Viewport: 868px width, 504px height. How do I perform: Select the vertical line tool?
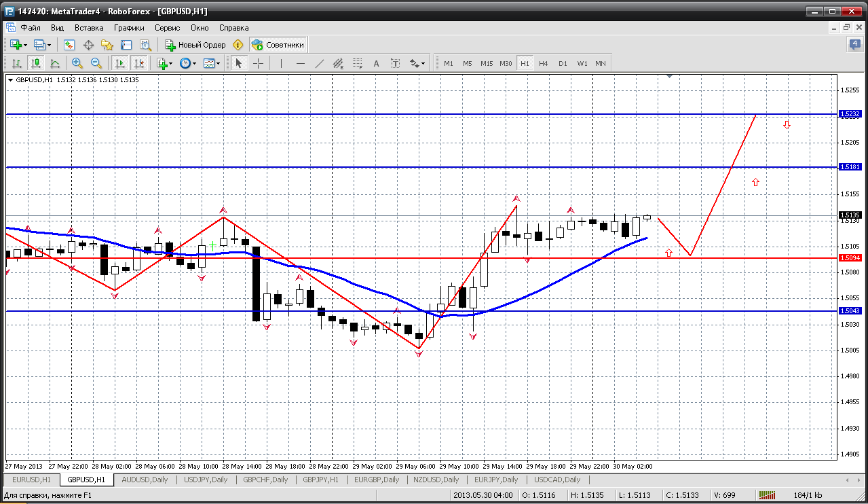281,63
